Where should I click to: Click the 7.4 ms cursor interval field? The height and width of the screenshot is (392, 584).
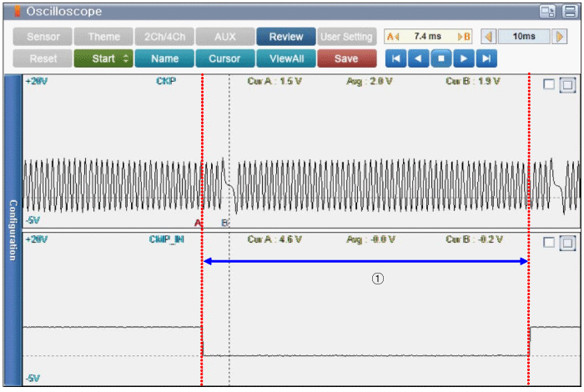point(428,37)
